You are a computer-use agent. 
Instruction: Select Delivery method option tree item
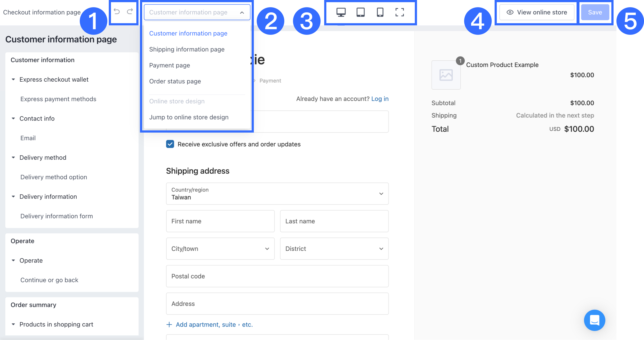coord(53,177)
